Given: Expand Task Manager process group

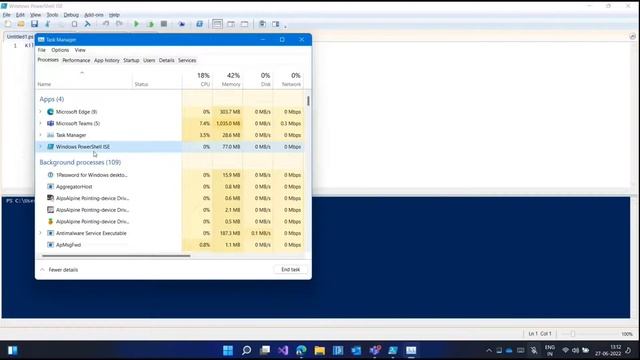Looking at the screenshot, I should [x=40, y=135].
